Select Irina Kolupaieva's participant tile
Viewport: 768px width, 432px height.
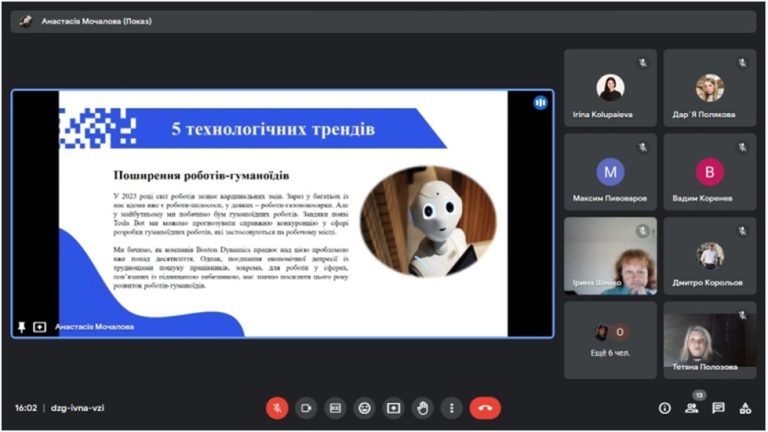click(x=610, y=88)
